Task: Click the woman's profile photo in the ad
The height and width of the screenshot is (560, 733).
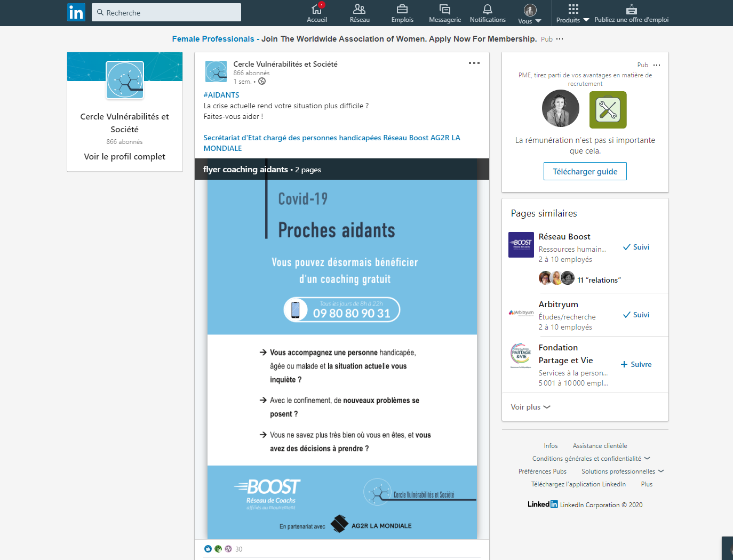Action: click(x=561, y=108)
